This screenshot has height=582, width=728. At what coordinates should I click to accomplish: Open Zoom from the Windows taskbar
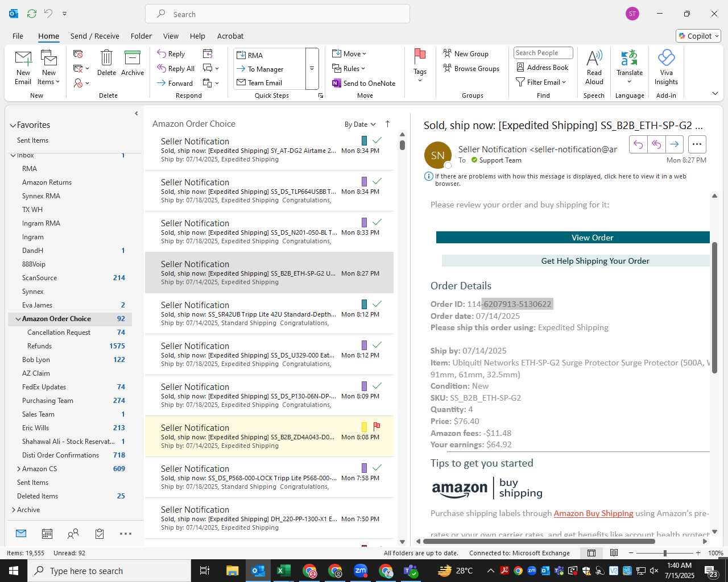tap(361, 571)
